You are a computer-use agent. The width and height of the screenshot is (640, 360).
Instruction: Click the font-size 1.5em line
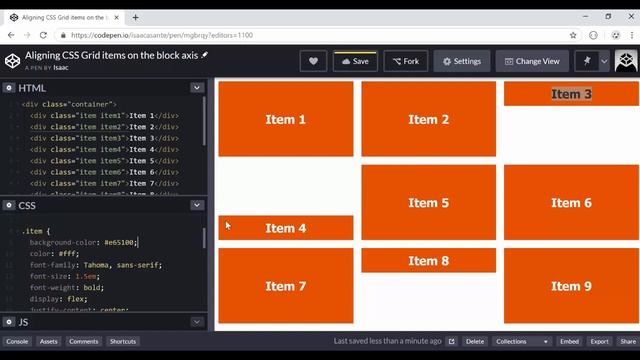coord(64,276)
